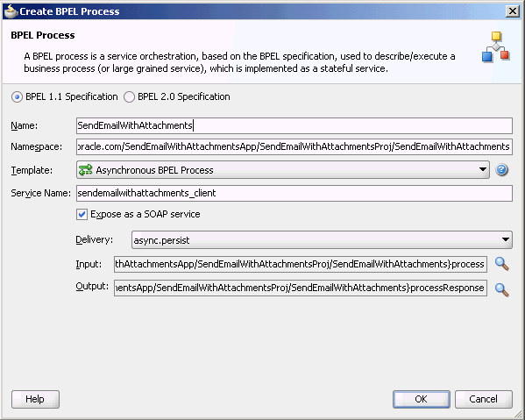
Task: Click the Output element text field
Action: (x=301, y=288)
